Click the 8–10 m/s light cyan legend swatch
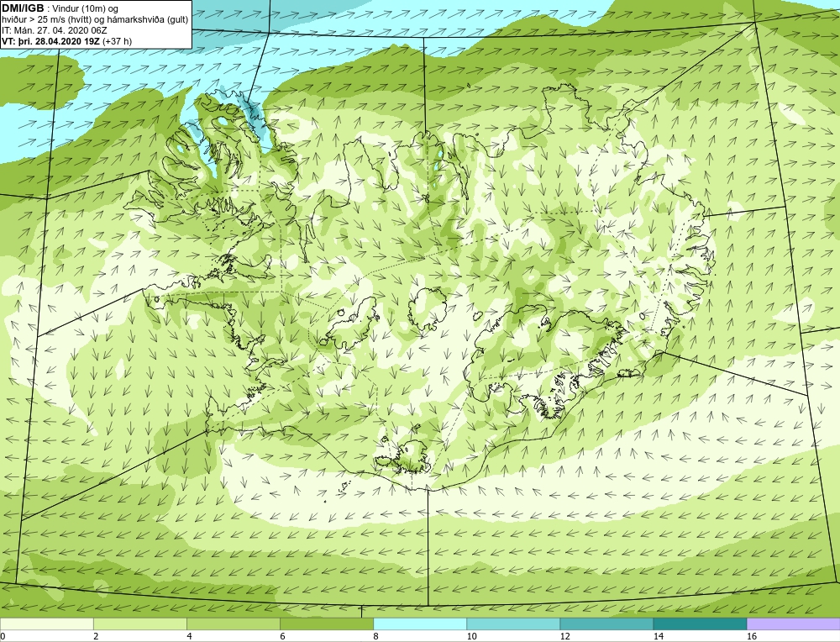The height and width of the screenshot is (642, 840). coord(420,624)
